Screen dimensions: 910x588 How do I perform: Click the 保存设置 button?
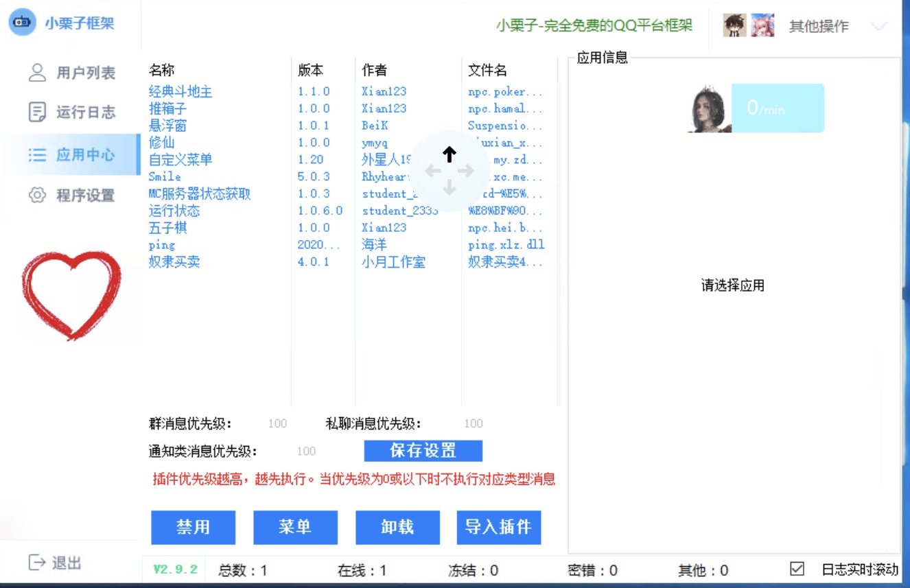(423, 451)
